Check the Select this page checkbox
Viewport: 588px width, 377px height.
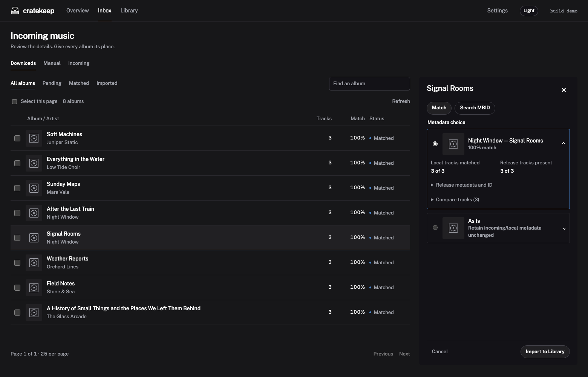14,101
